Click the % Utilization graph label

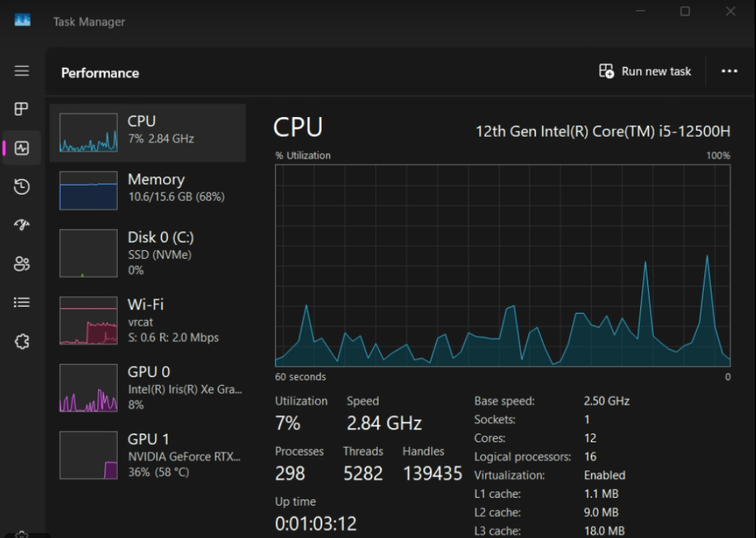click(x=303, y=156)
